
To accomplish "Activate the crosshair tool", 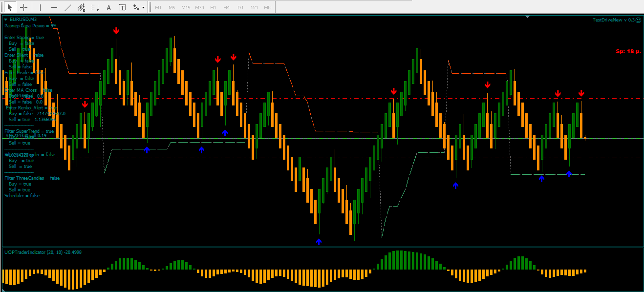I will pyautogui.click(x=23, y=7).
